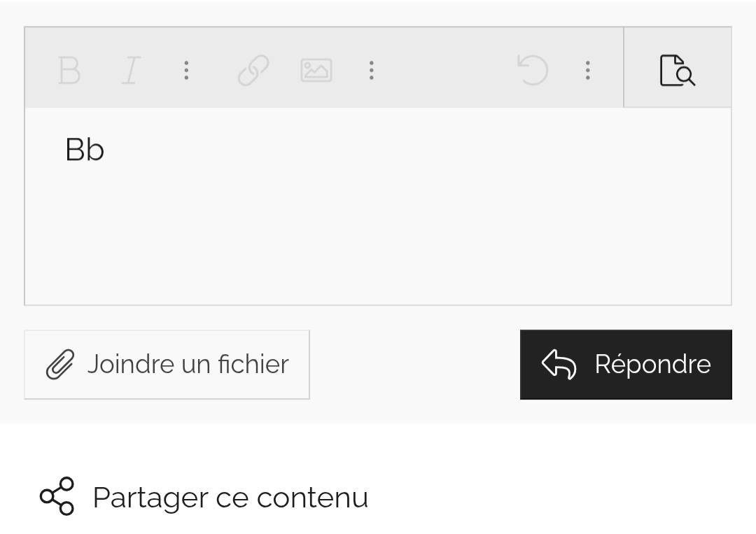Open the three-dot menu beside the undo icon

point(588,70)
